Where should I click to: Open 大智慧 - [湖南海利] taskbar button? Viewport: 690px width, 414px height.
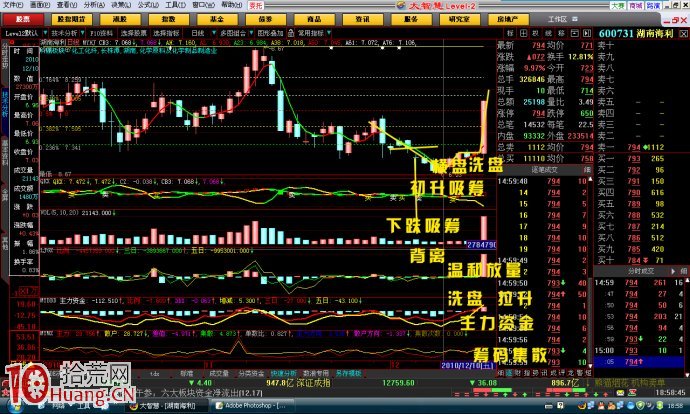[168, 406]
